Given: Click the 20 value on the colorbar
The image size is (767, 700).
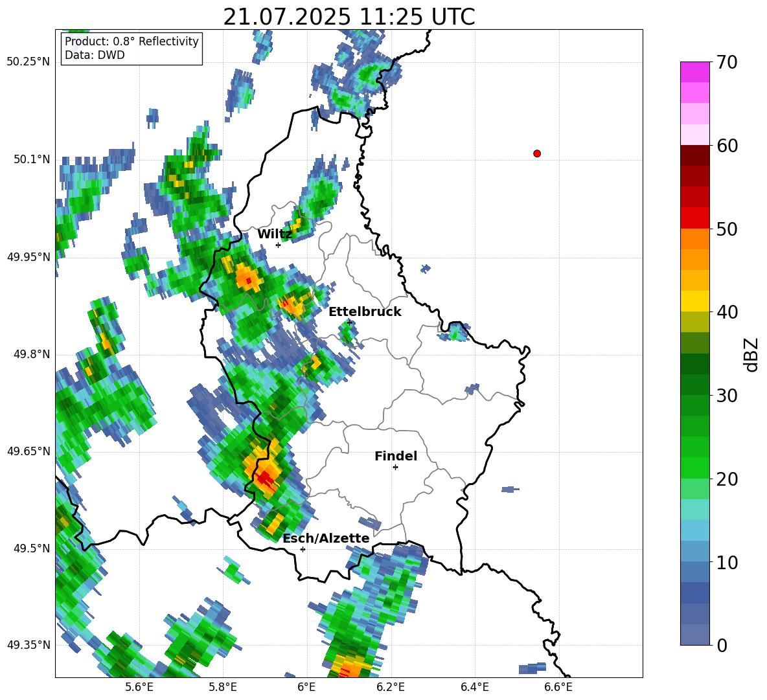Looking at the screenshot, I should [727, 479].
